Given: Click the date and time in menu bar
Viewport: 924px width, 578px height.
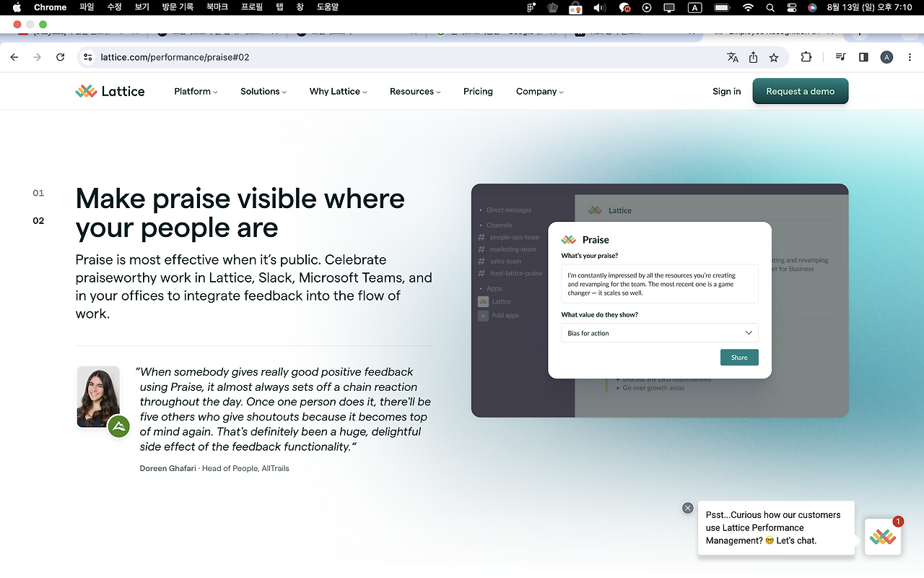Looking at the screenshot, I should [869, 7].
